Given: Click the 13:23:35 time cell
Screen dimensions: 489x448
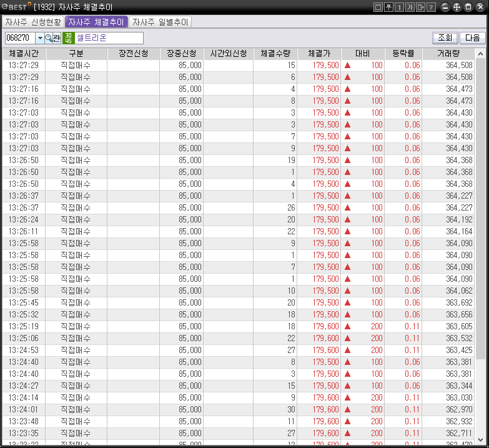Looking at the screenshot, I should pos(24,433).
